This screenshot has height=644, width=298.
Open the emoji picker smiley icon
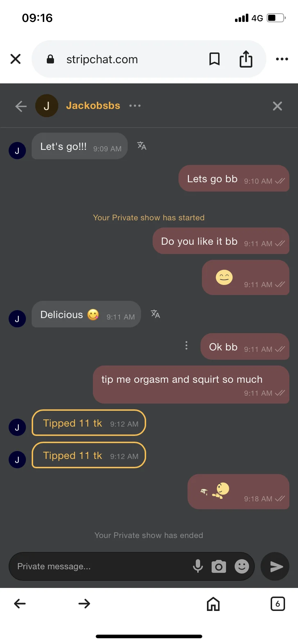[x=242, y=566]
